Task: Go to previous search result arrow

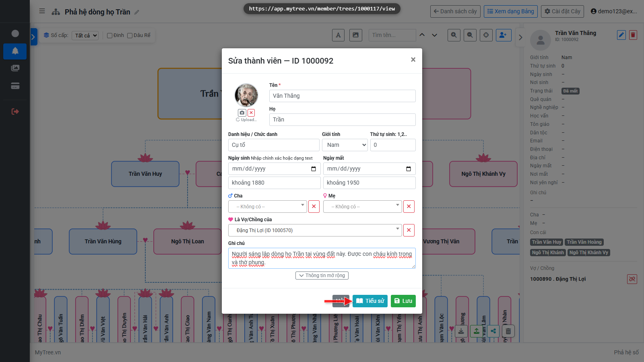Action: coord(422,35)
